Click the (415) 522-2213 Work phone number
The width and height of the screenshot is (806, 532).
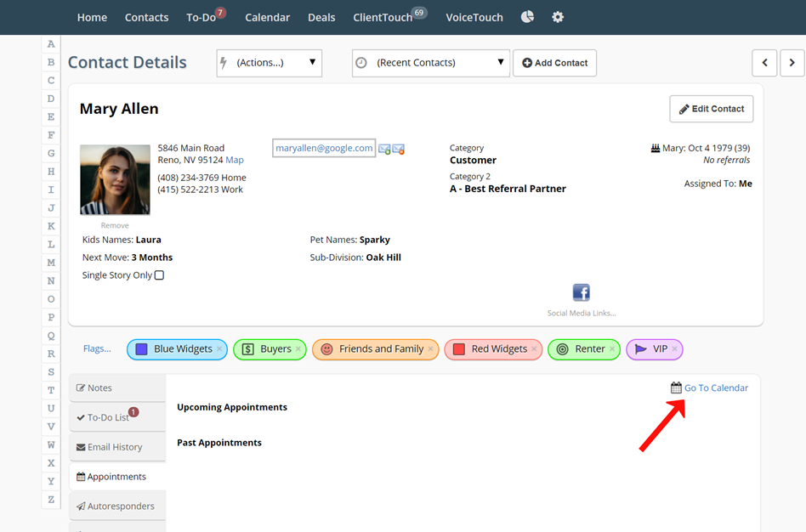pyautogui.click(x=200, y=190)
